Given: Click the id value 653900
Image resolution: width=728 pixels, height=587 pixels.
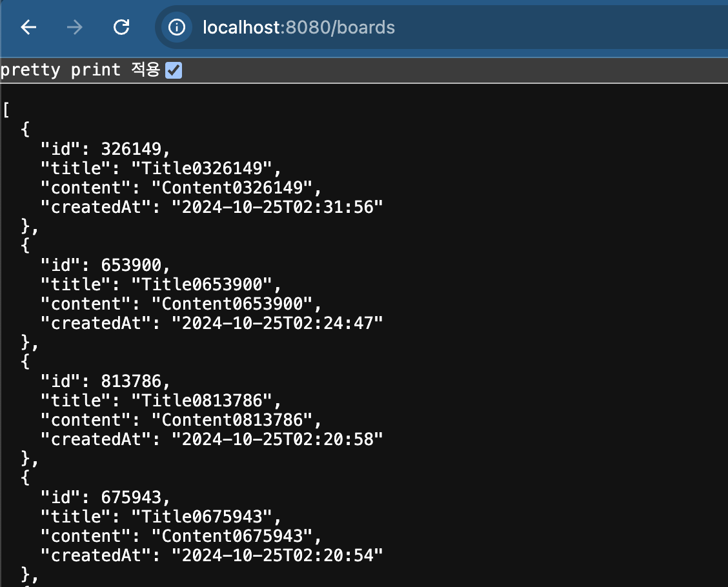Looking at the screenshot, I should [131, 265].
